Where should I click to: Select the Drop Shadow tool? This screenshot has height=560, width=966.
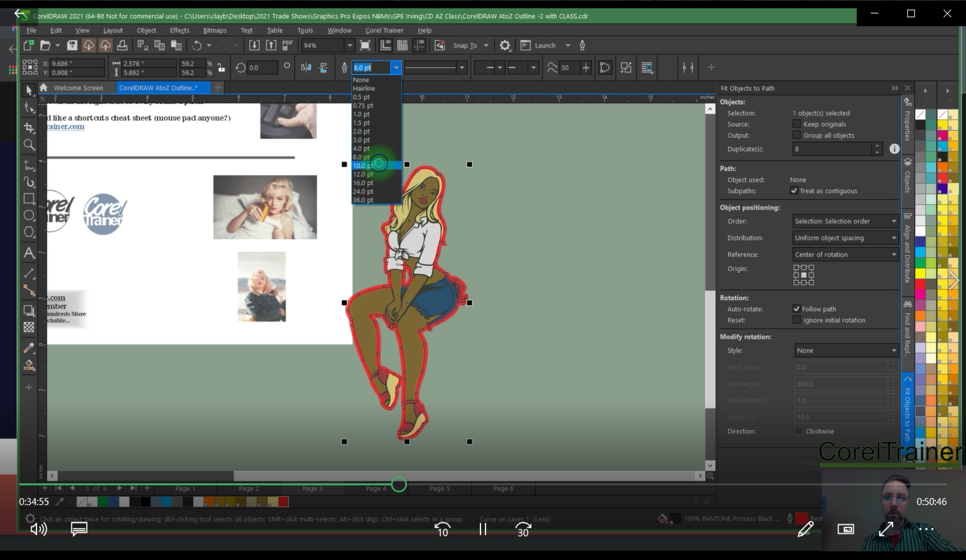point(29,310)
